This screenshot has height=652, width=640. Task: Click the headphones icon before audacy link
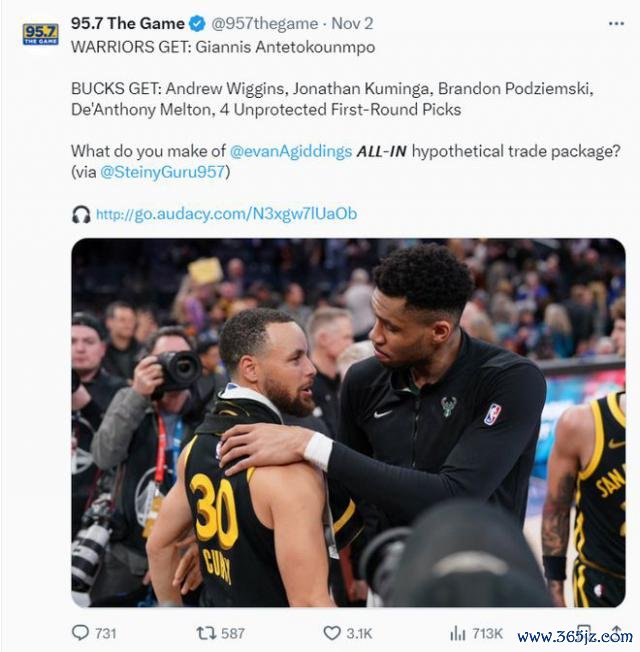[x=81, y=215]
